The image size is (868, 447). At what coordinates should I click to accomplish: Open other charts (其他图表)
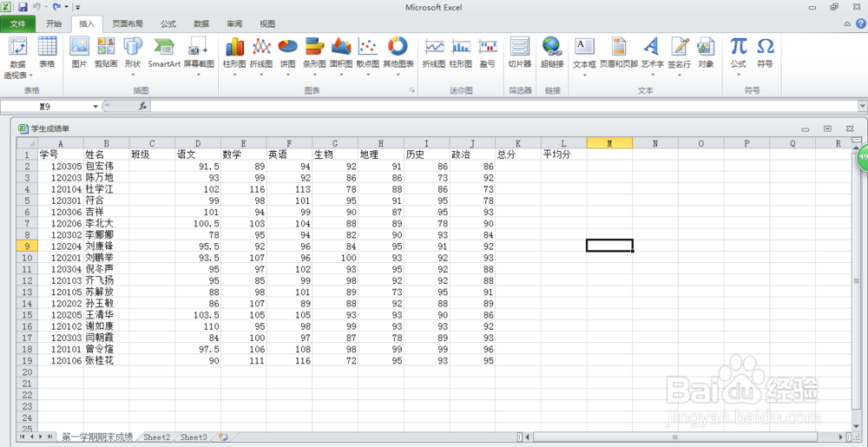[398, 56]
